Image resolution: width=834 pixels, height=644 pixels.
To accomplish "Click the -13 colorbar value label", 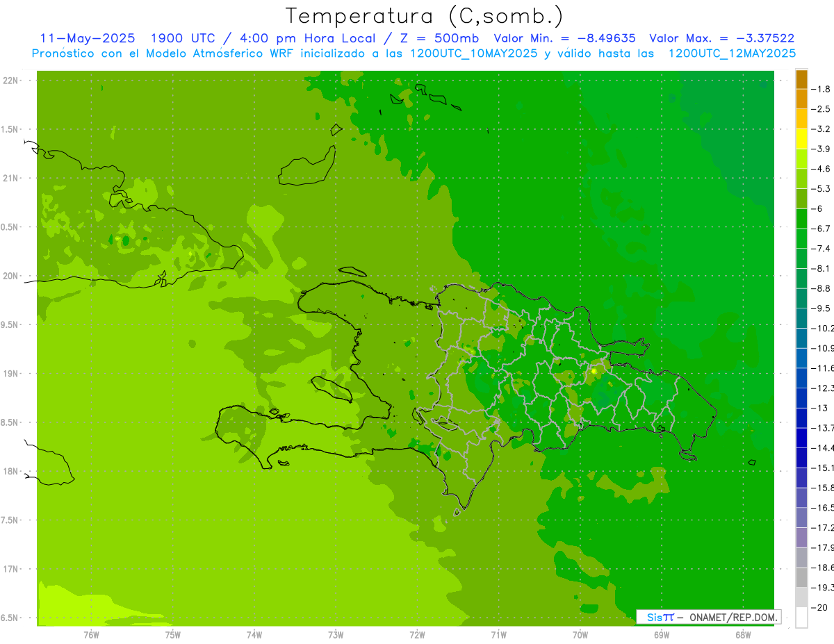I will point(820,408).
